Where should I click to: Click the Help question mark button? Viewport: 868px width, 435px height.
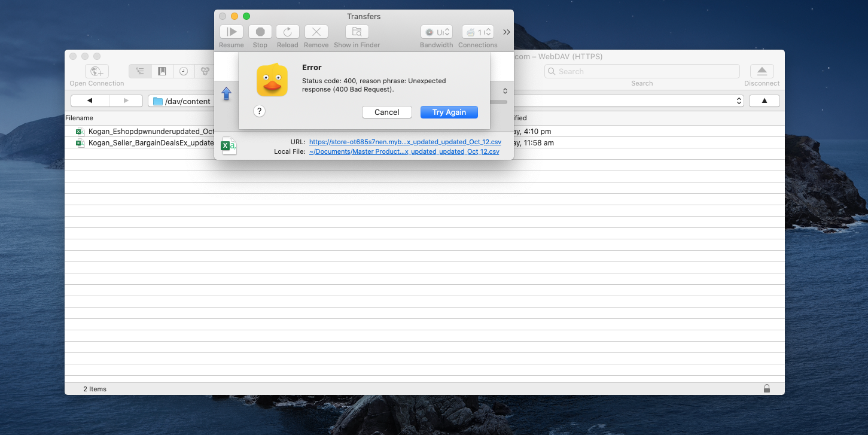pyautogui.click(x=259, y=111)
